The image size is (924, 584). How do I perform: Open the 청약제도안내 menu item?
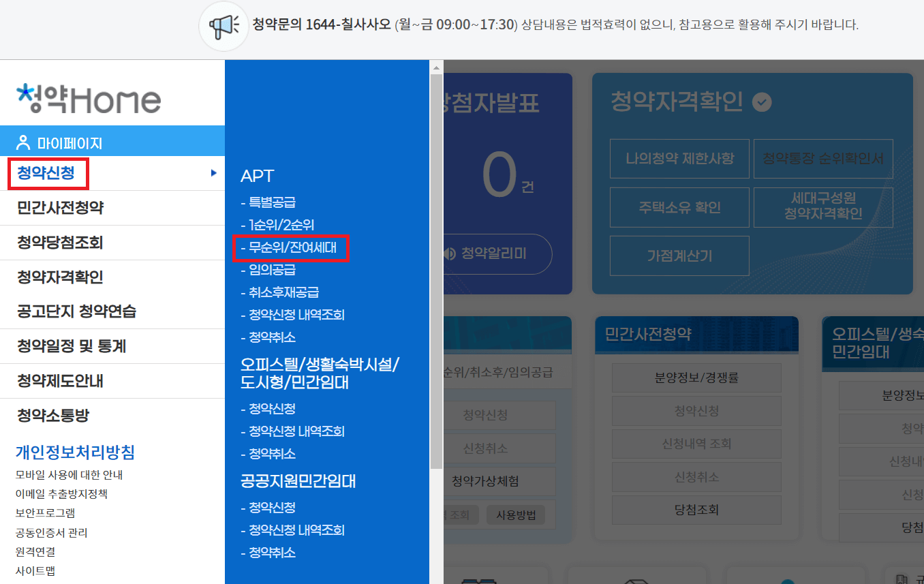(60, 381)
